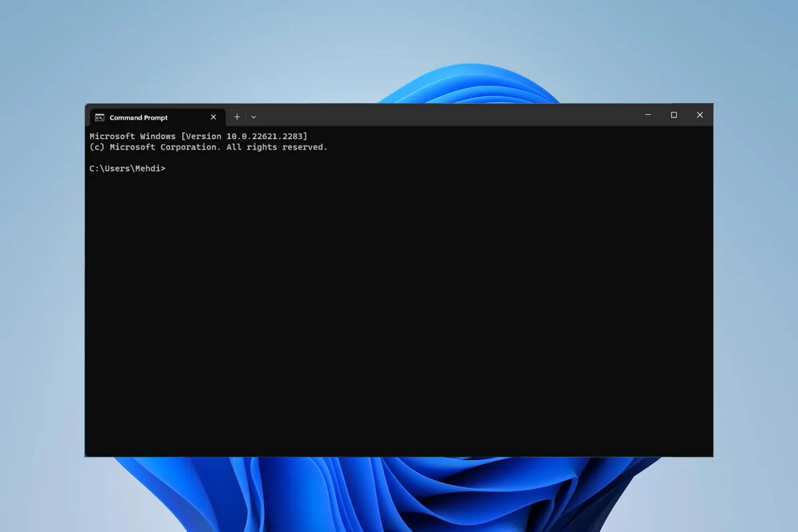798x532 pixels.
Task: Click just after the prompt's > character
Action: click(168, 169)
